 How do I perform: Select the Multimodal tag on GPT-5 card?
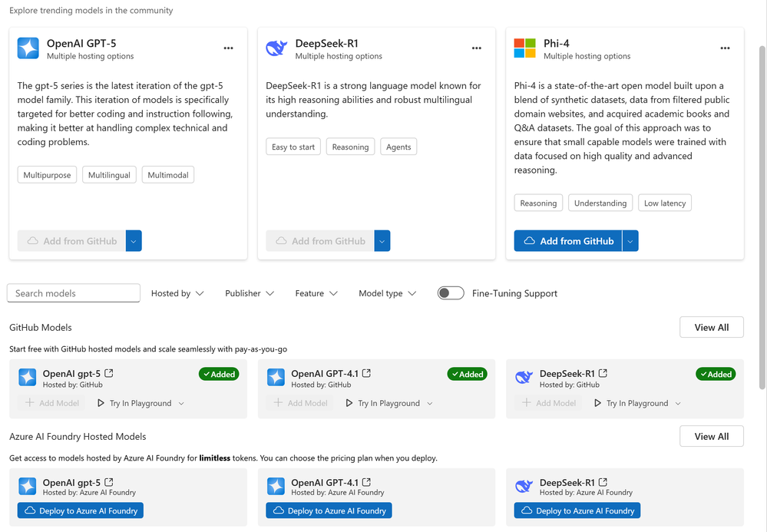(x=168, y=175)
